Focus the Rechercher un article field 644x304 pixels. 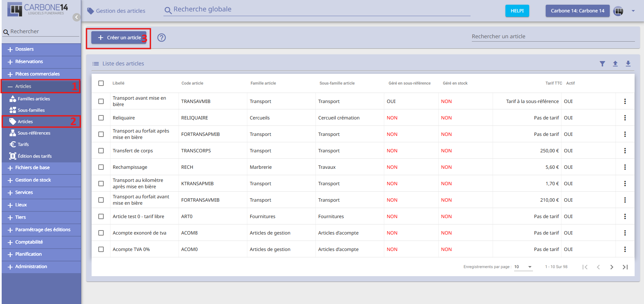(x=553, y=37)
